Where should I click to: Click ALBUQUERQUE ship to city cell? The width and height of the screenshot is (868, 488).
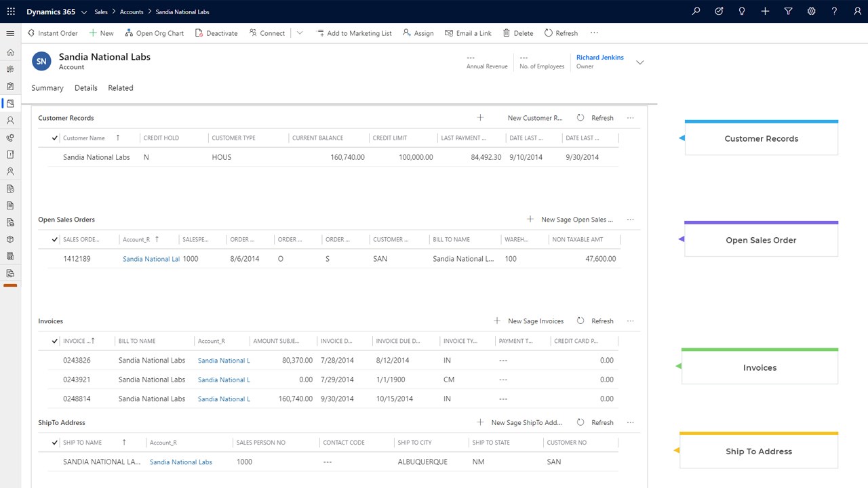point(422,462)
